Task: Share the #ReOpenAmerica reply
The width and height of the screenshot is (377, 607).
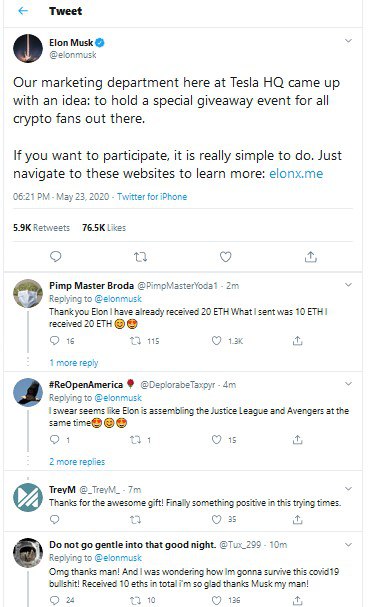Action: click(x=297, y=439)
